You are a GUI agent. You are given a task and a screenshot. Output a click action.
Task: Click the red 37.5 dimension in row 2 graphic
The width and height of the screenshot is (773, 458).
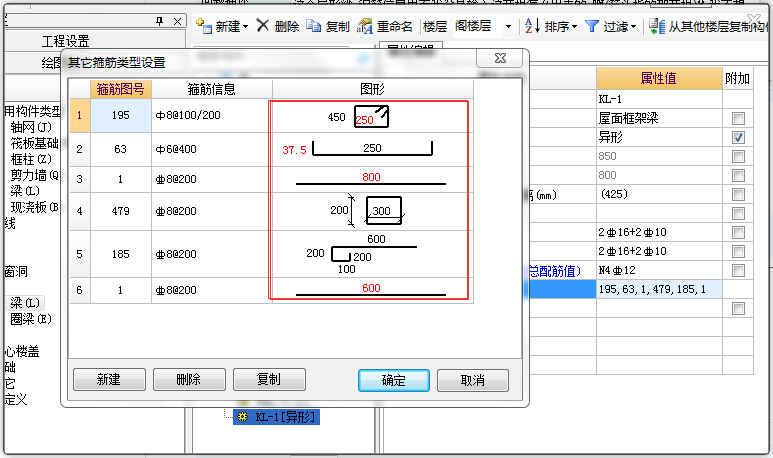(294, 150)
